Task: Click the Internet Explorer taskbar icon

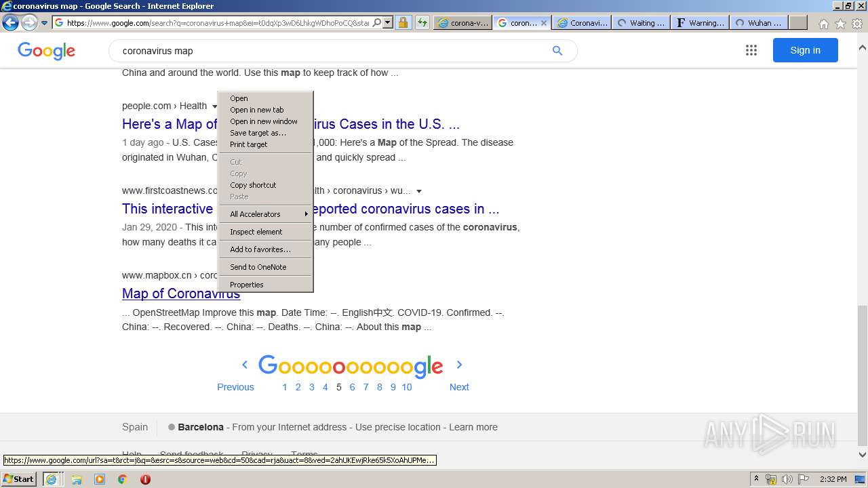Action: pyautogui.click(x=51, y=479)
